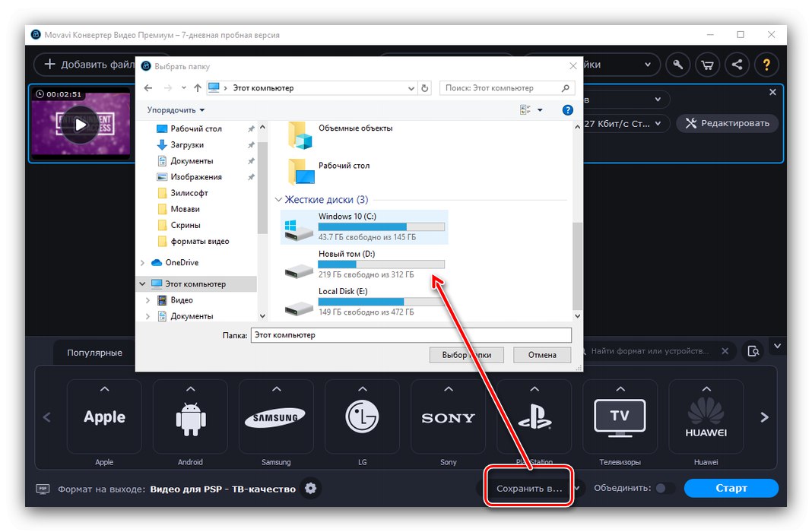Switch to the Популярные tab
Image resolution: width=812 pixels, height=532 pixels.
(94, 353)
